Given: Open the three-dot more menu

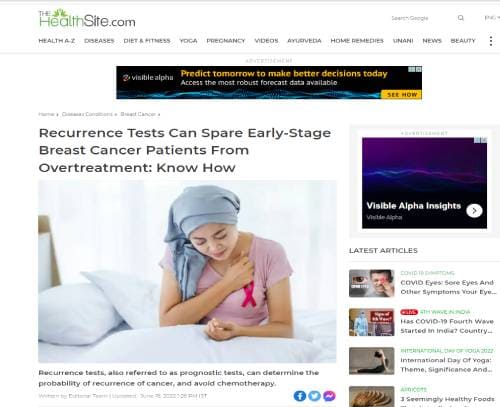Looking at the screenshot, I should pyautogui.click(x=491, y=41).
